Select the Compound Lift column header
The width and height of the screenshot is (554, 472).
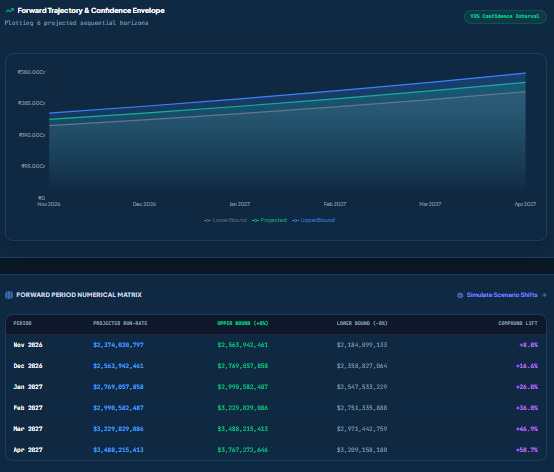(x=518, y=323)
